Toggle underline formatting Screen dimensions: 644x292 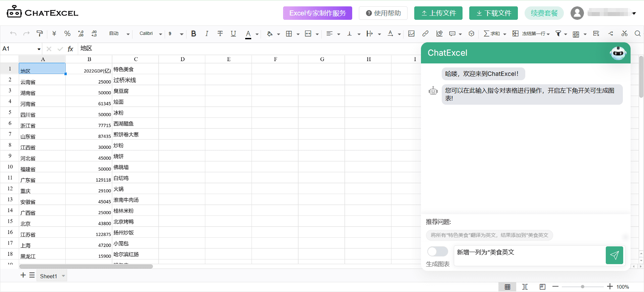click(x=233, y=34)
